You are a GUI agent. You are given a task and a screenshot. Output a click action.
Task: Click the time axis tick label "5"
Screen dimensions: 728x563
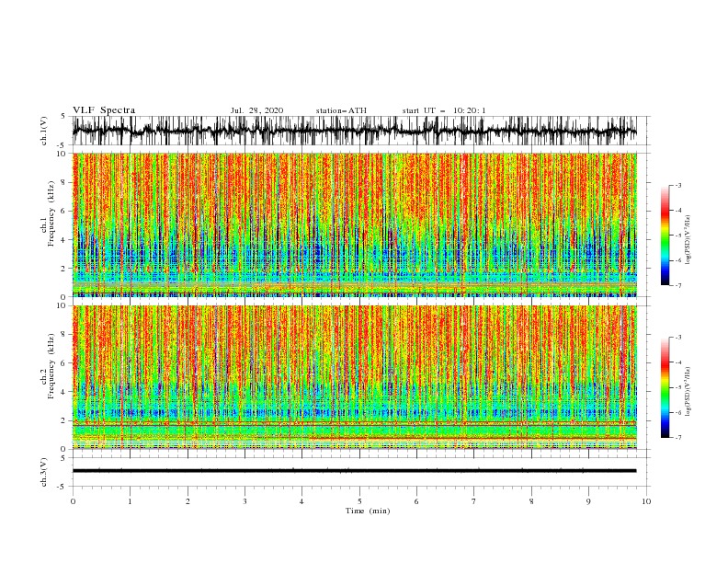click(359, 501)
